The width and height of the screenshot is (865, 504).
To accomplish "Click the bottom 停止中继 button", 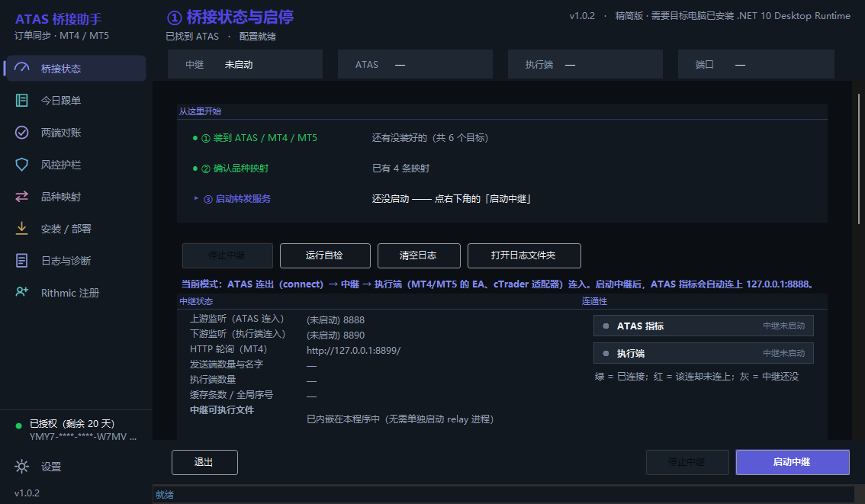I will point(687,462).
